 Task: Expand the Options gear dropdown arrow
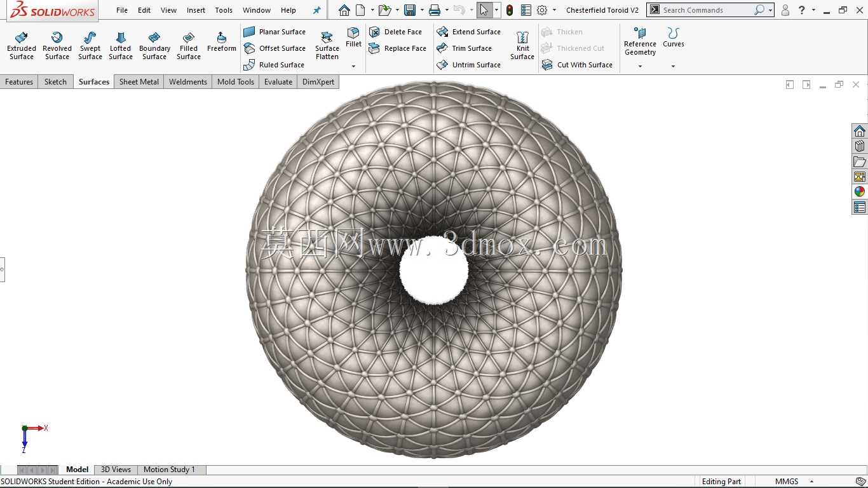tap(554, 10)
